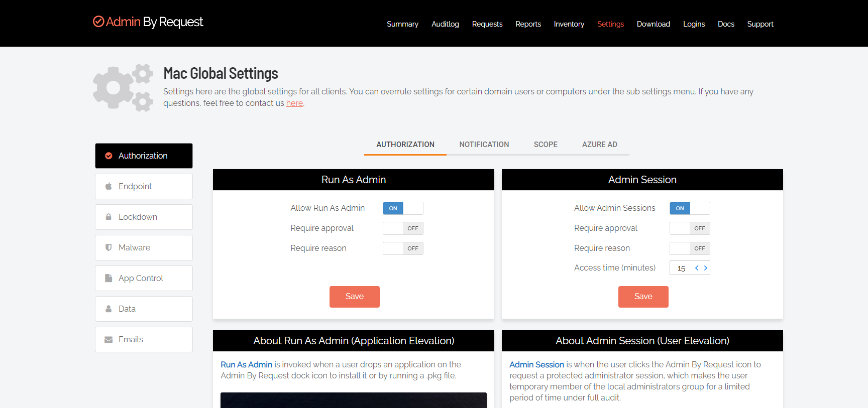This screenshot has height=408, width=868.
Task: Click the Allow Admin Sessions label
Action: click(615, 208)
